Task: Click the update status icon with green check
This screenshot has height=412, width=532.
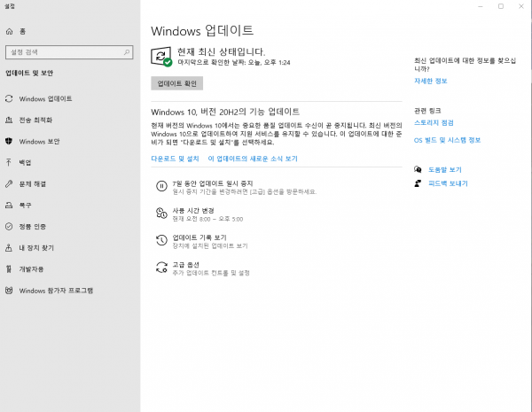Action: pos(161,57)
